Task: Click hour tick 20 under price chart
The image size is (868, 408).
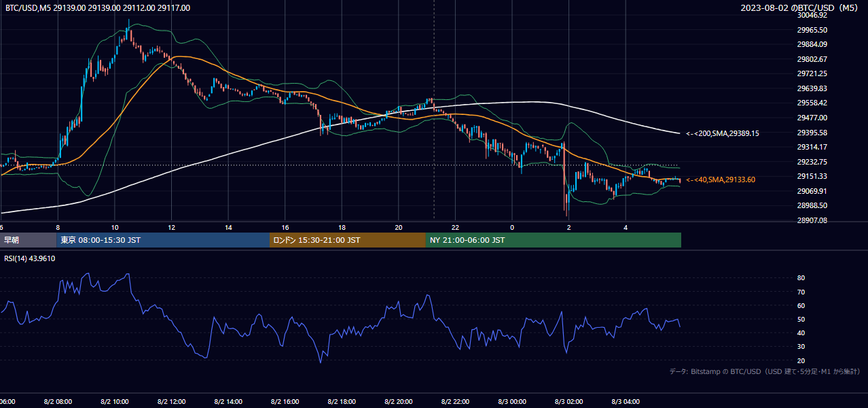Action: pyautogui.click(x=399, y=228)
